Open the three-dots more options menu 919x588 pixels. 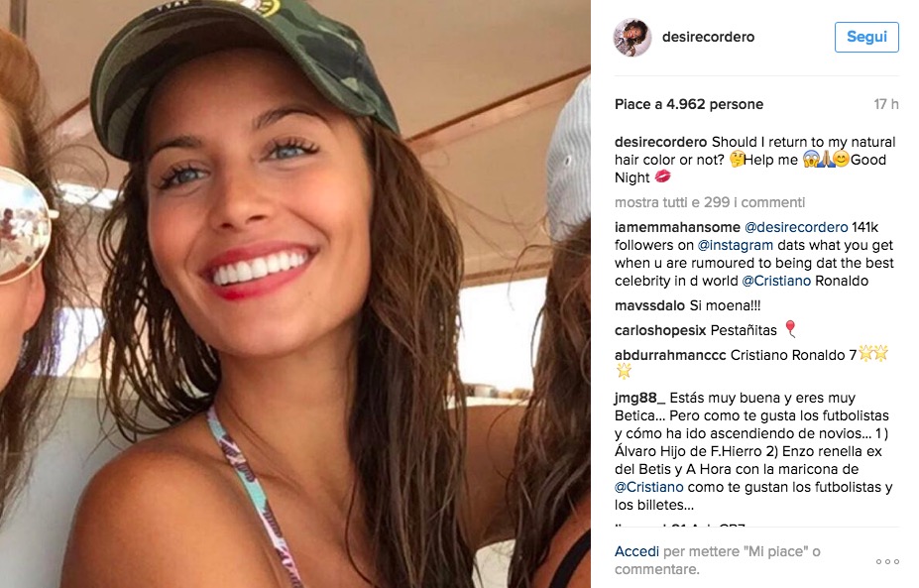click(x=886, y=561)
